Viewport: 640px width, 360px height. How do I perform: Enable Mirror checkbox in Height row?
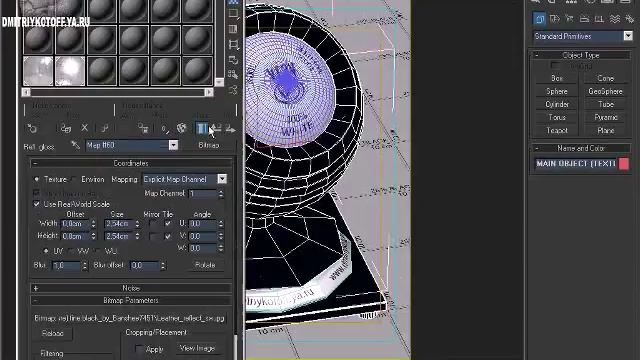[153, 236]
